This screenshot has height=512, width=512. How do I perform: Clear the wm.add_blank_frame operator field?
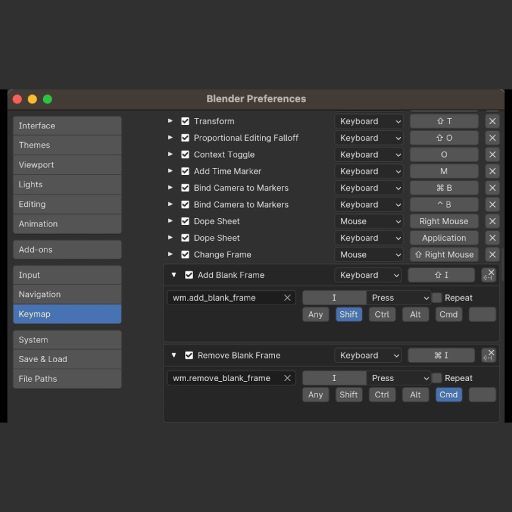coord(287,298)
